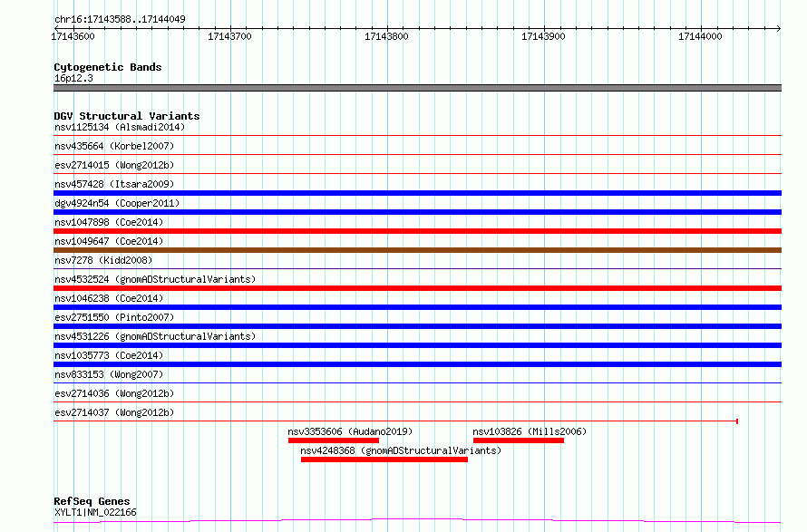Click the esv2714037 (Wong2012b) variant label
Screen dimensions: 807x532
click(x=114, y=412)
